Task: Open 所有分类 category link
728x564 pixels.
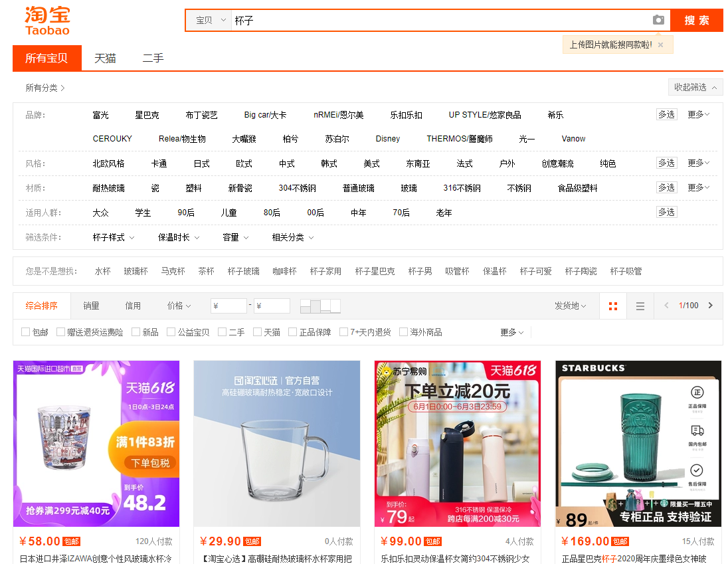Action: click(45, 88)
